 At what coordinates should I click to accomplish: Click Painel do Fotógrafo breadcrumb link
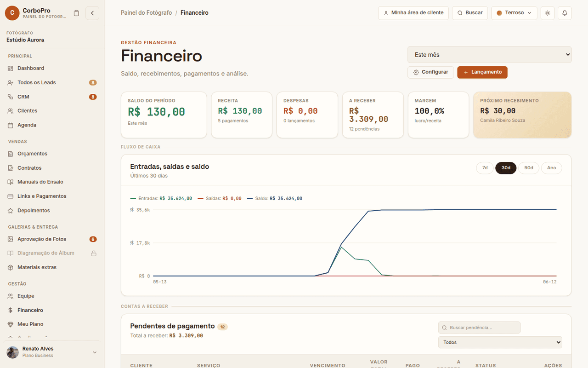click(147, 13)
